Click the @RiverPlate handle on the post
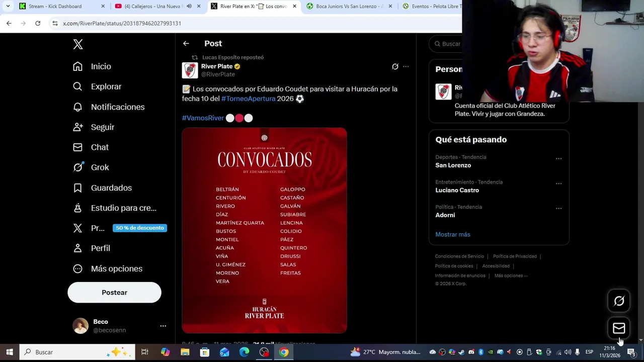Viewport: 644px width, 362px height. 218,74
